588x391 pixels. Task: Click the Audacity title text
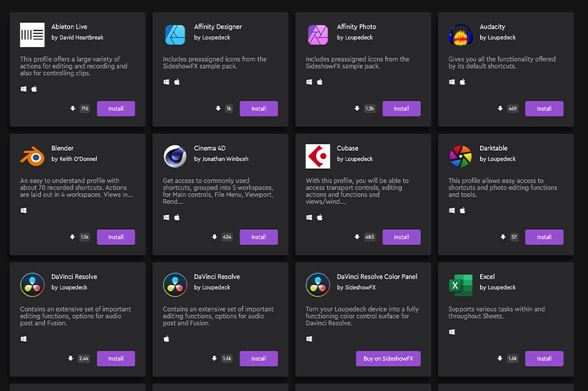tap(493, 26)
